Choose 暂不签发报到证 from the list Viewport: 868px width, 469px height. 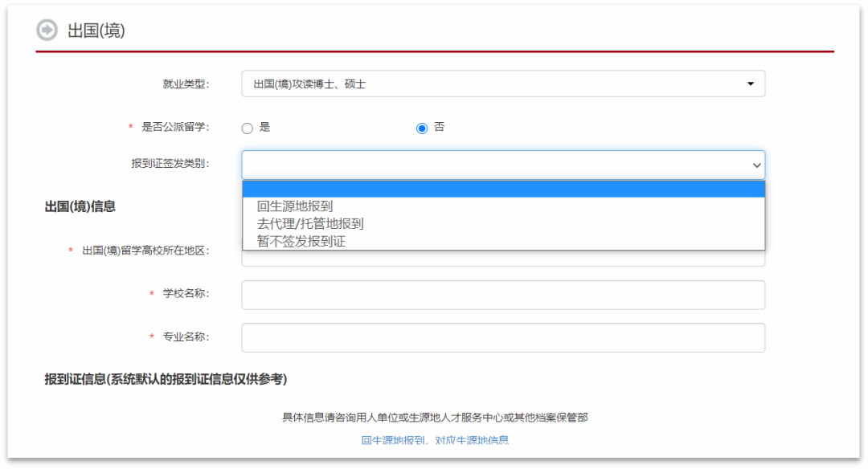pyautogui.click(x=301, y=241)
